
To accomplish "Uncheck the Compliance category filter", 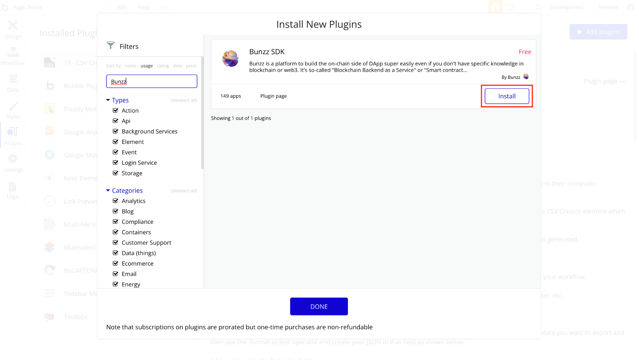I will [x=116, y=222].
